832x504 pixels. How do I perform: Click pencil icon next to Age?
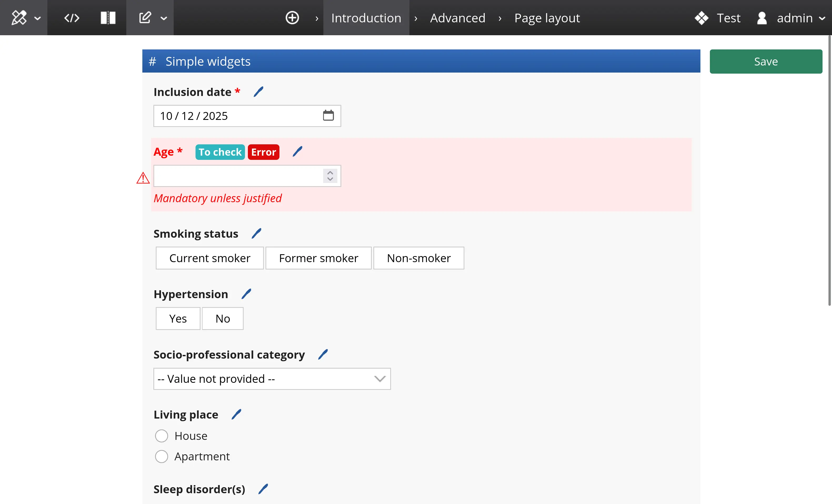(298, 152)
